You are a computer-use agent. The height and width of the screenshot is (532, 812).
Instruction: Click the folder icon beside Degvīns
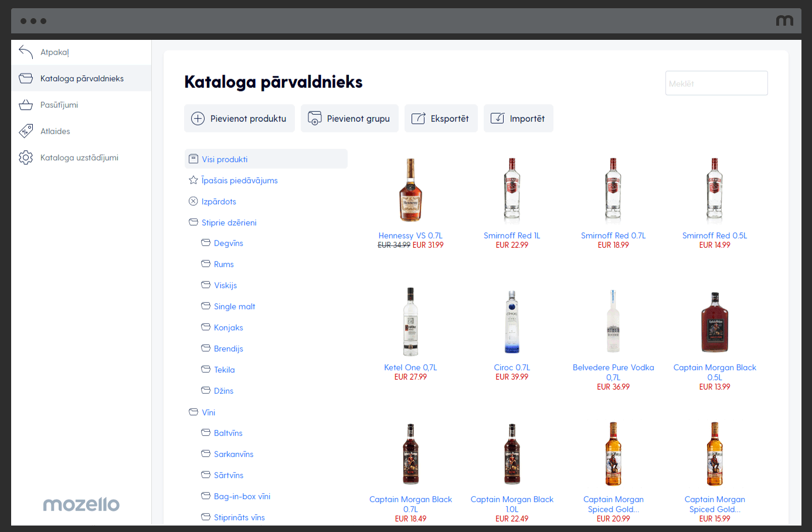click(x=206, y=243)
